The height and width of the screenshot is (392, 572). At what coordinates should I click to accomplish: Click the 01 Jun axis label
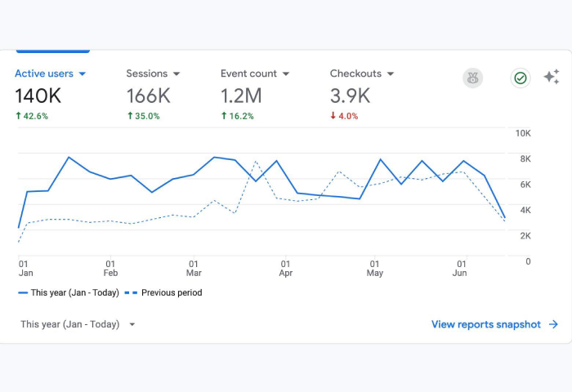(459, 269)
